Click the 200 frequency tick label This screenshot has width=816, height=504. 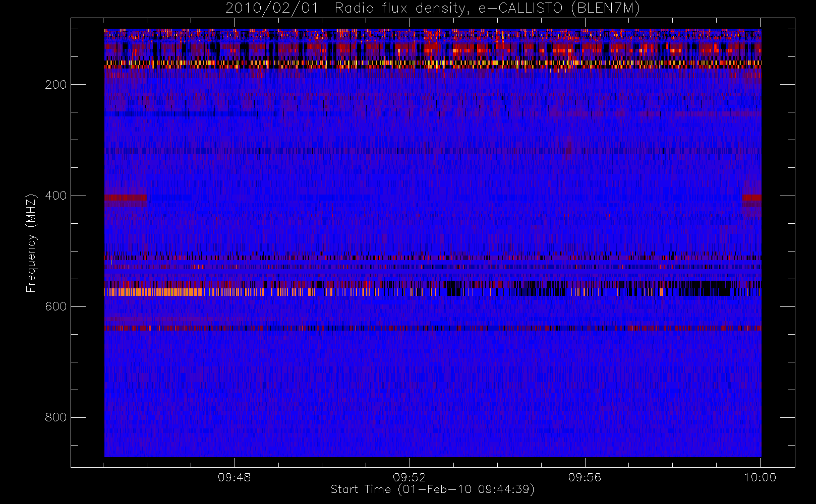55,85
